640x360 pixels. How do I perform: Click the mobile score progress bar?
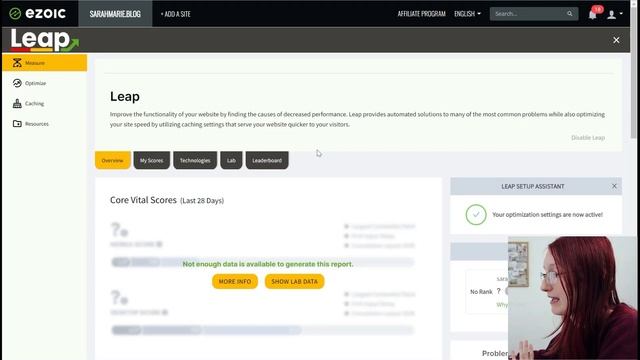pyautogui.click(x=263, y=262)
